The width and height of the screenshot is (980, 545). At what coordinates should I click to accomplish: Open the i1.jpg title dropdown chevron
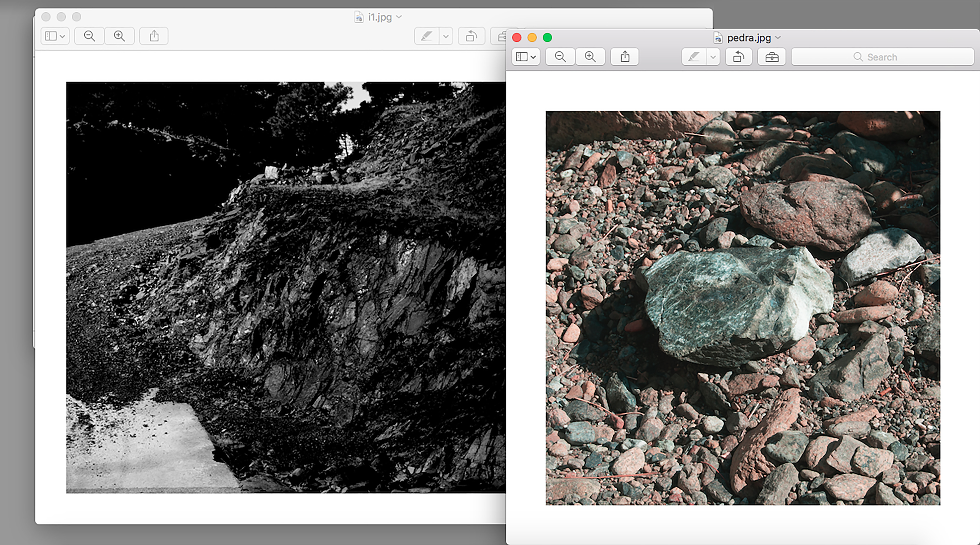(399, 17)
